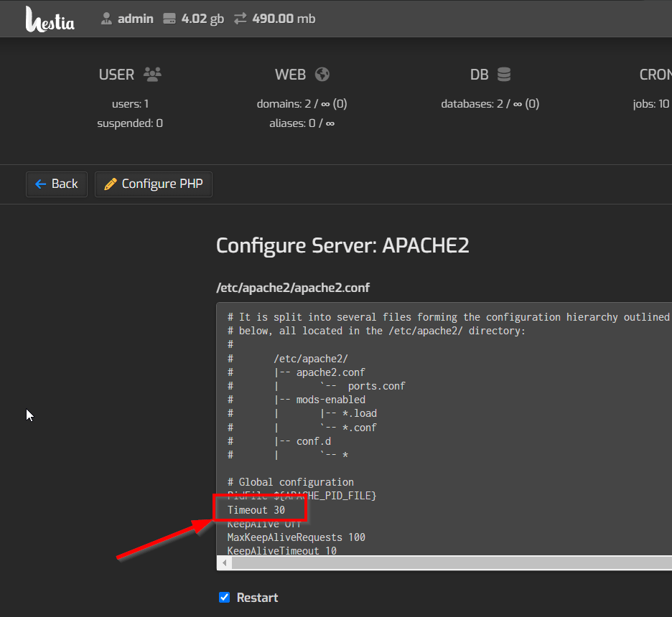Click the pencil icon on Configure PHP
The image size is (672, 617).
point(110,184)
